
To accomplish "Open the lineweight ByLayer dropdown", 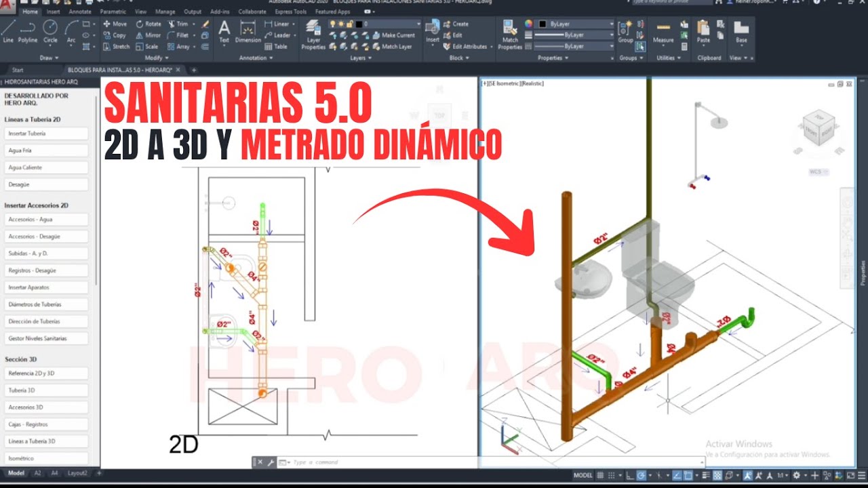I will 574,35.
